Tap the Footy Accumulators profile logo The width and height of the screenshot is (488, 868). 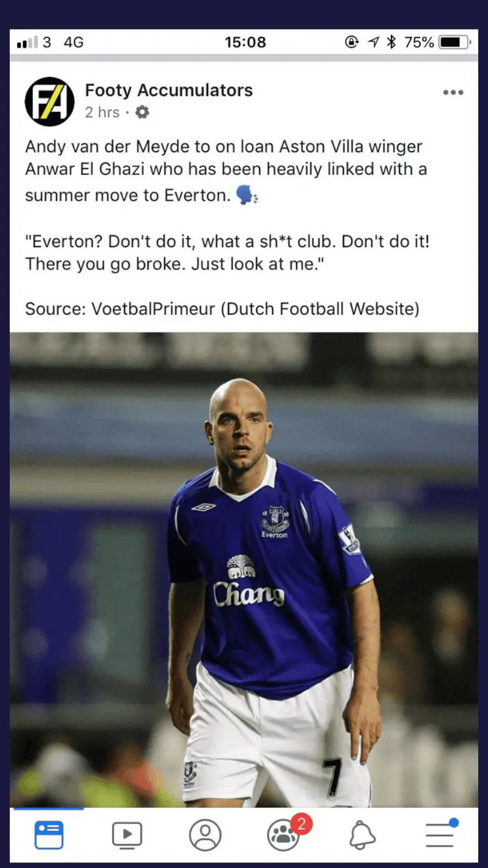(49, 102)
